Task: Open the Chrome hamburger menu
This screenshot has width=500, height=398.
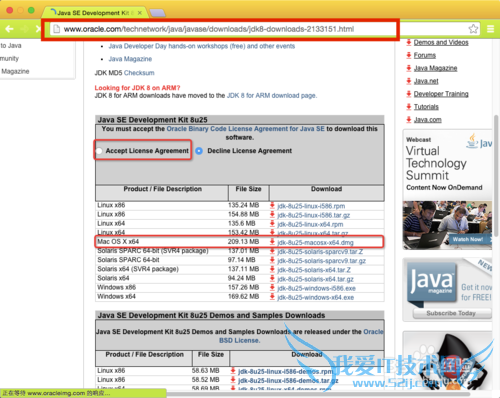Action: (490, 29)
